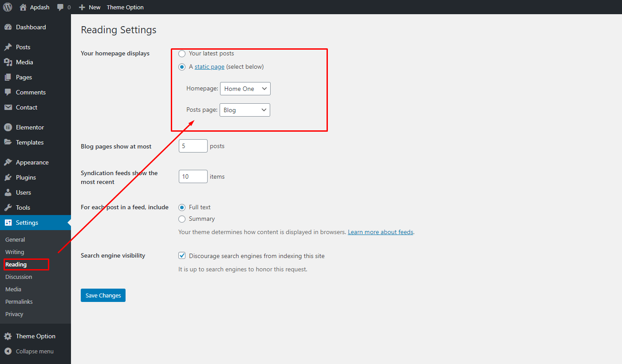Expand the Posts page dropdown showing Blog
The height and width of the screenshot is (364, 622).
244,110
